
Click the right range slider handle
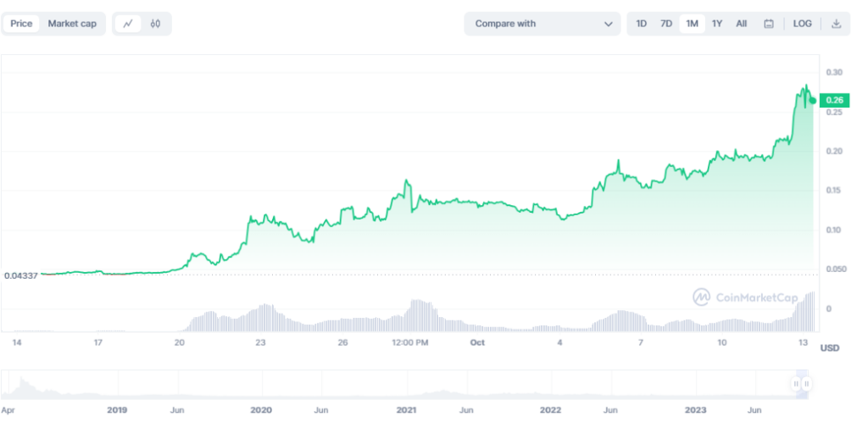[x=806, y=384]
